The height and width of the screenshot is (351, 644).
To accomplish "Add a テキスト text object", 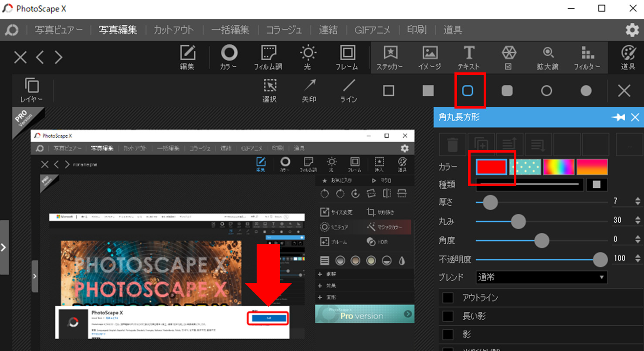I will point(468,58).
